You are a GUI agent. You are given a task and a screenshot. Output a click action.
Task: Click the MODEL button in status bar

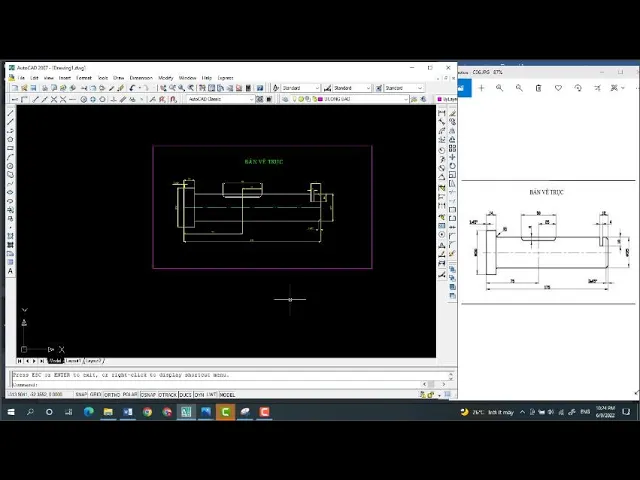click(227, 395)
